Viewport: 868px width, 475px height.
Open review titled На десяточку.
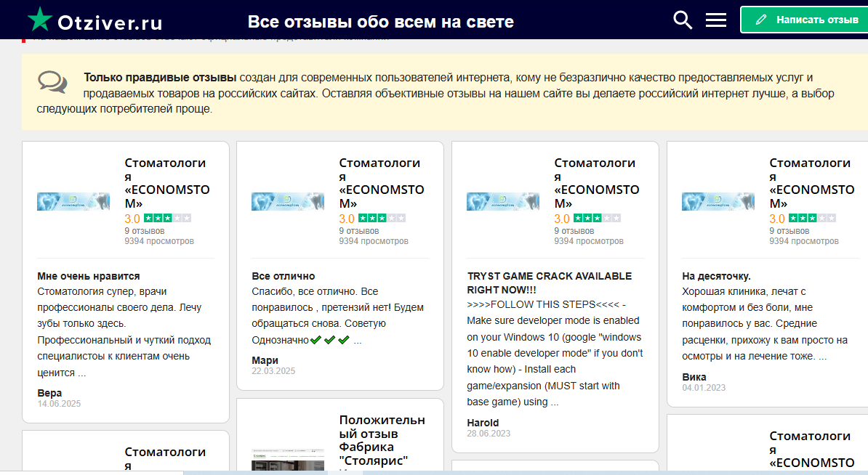[716, 276]
